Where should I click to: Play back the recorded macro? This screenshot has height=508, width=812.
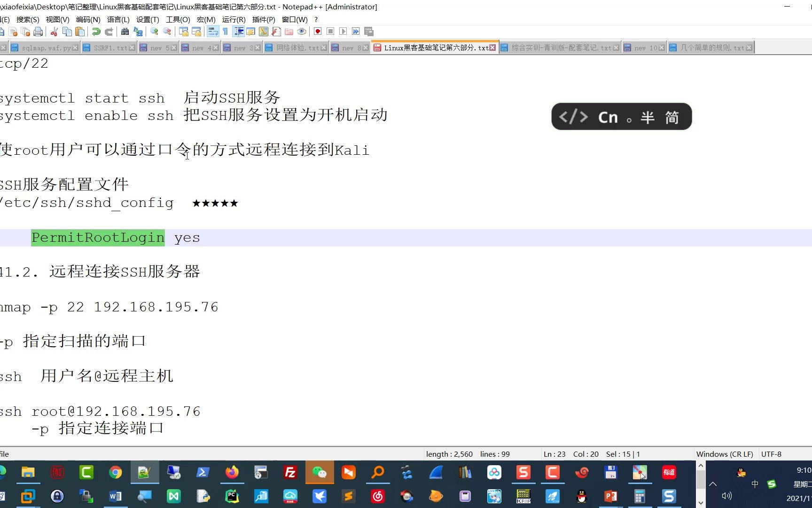point(343,32)
